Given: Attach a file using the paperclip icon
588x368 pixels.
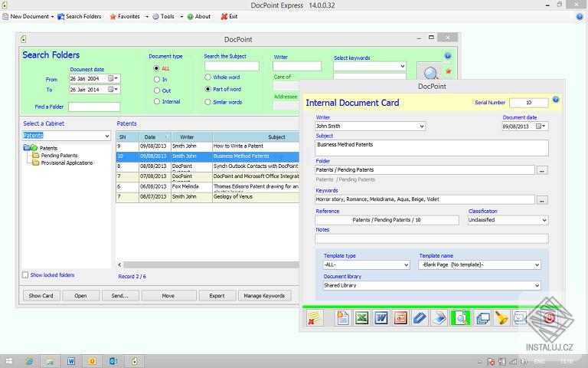Looking at the screenshot, I should tap(420, 318).
